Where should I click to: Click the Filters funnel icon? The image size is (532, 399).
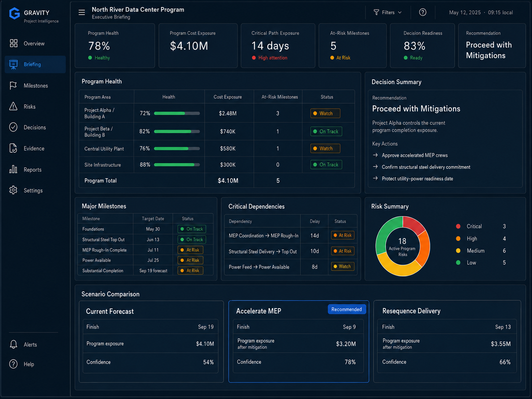[x=376, y=12]
